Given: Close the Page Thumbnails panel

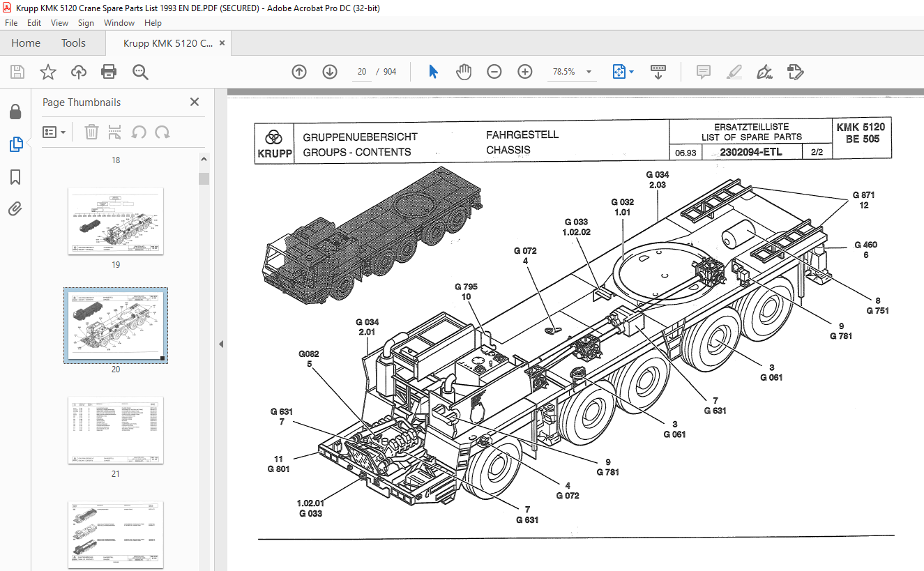Looking at the screenshot, I should click(195, 102).
